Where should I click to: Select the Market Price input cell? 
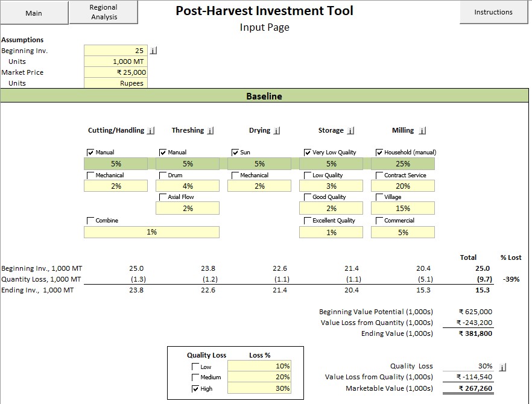click(116, 72)
